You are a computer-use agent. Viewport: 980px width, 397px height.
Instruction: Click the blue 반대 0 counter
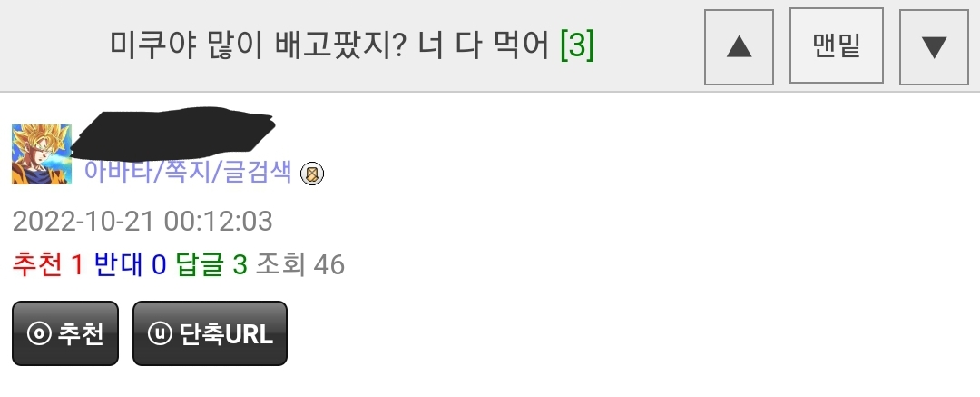pos(130,265)
